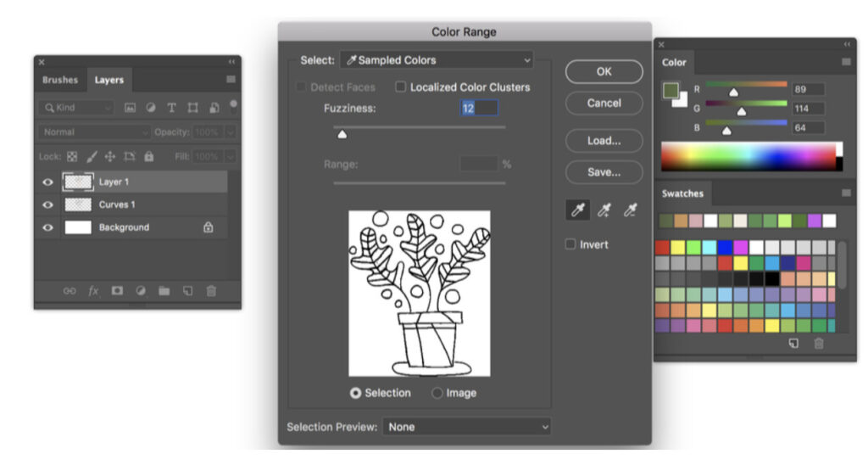The width and height of the screenshot is (868, 465).
Task: Open the Select Sampled Colors dropdown
Action: tap(437, 60)
